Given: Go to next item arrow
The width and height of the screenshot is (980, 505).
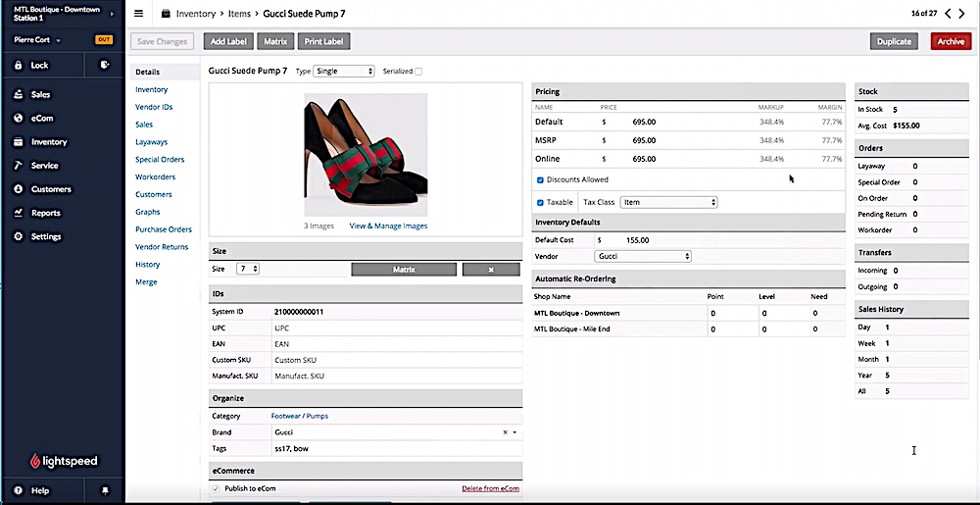Looking at the screenshot, I should [x=962, y=13].
